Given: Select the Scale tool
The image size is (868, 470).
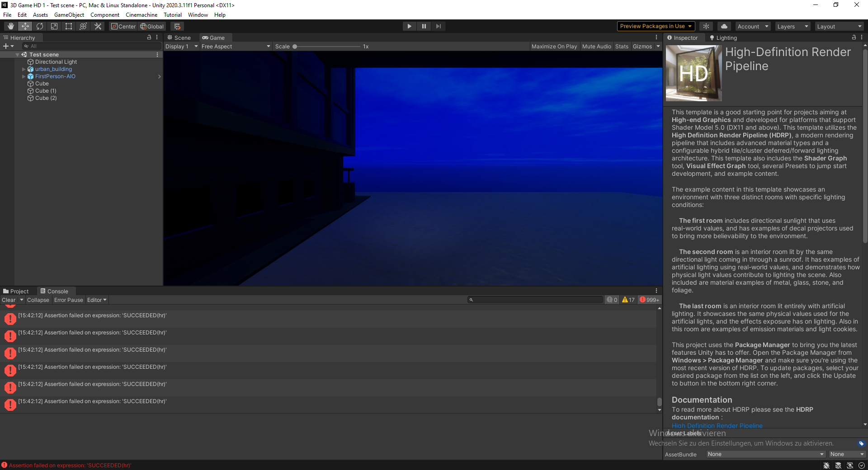Looking at the screenshot, I should click(x=54, y=26).
